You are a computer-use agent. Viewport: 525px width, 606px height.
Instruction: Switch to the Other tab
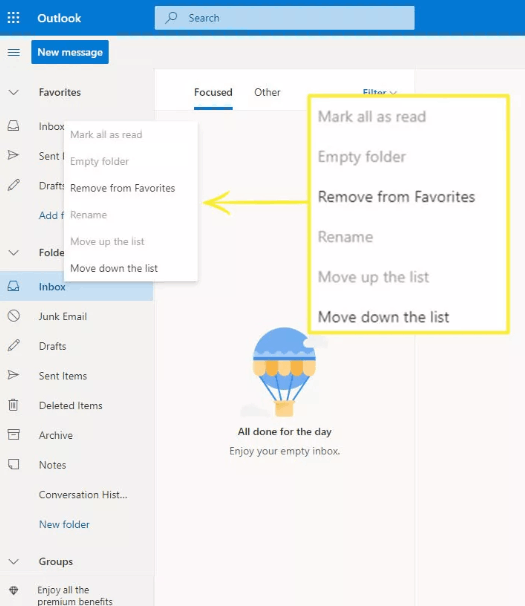click(267, 92)
